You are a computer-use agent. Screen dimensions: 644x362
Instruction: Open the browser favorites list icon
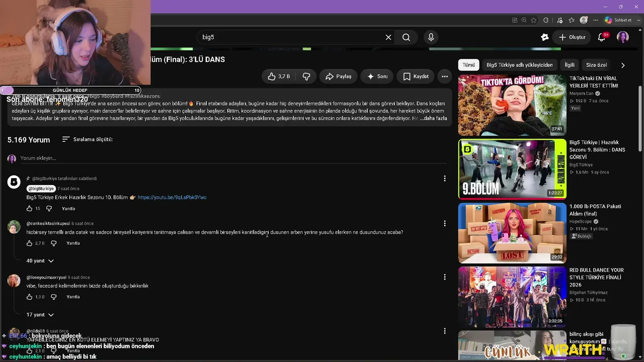pyautogui.click(x=572, y=20)
